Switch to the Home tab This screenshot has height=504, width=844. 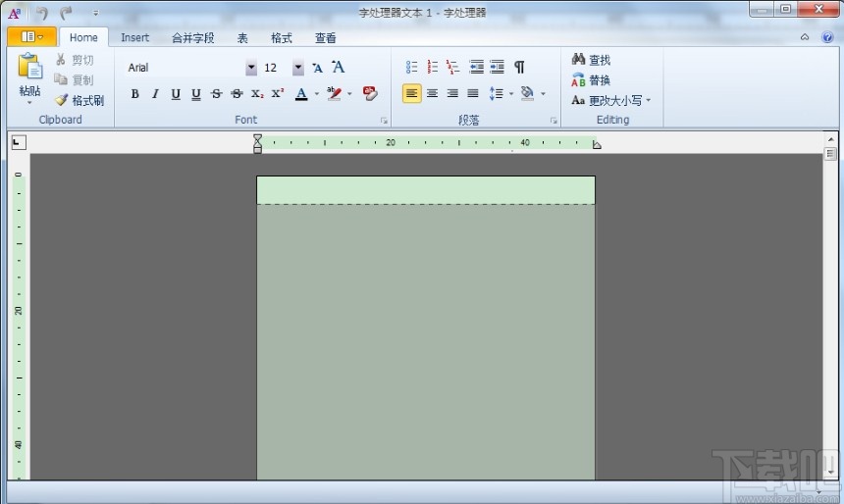coord(83,37)
